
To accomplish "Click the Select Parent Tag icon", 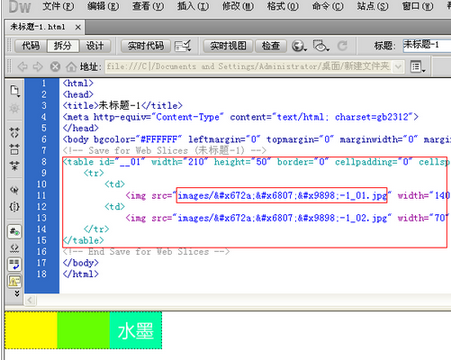I will [x=14, y=190].
